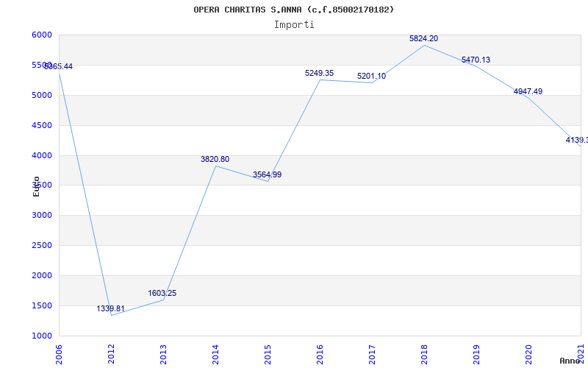Click the 2019 x-axis year label
Image resolution: width=588 pixels, height=368 pixels.
476,355
